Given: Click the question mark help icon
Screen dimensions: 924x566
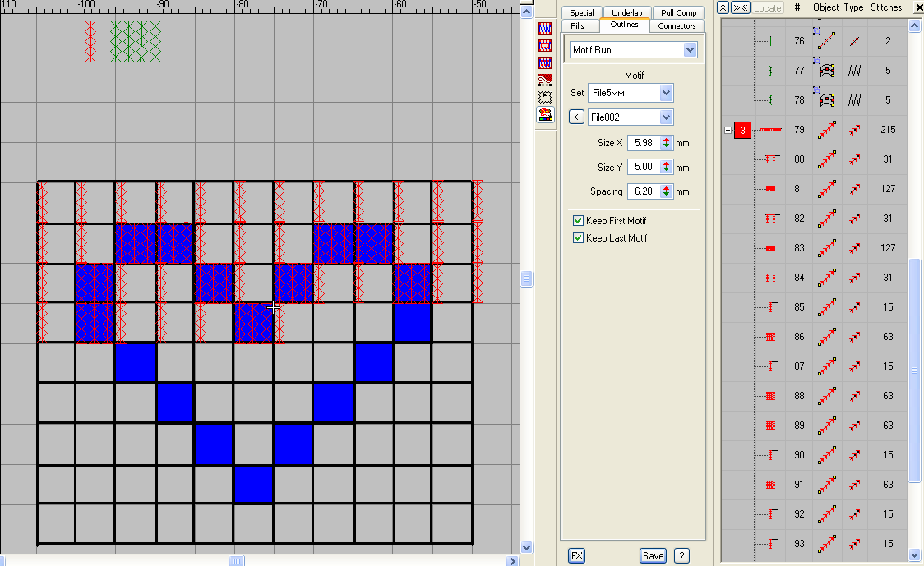Looking at the screenshot, I should coord(681,555).
